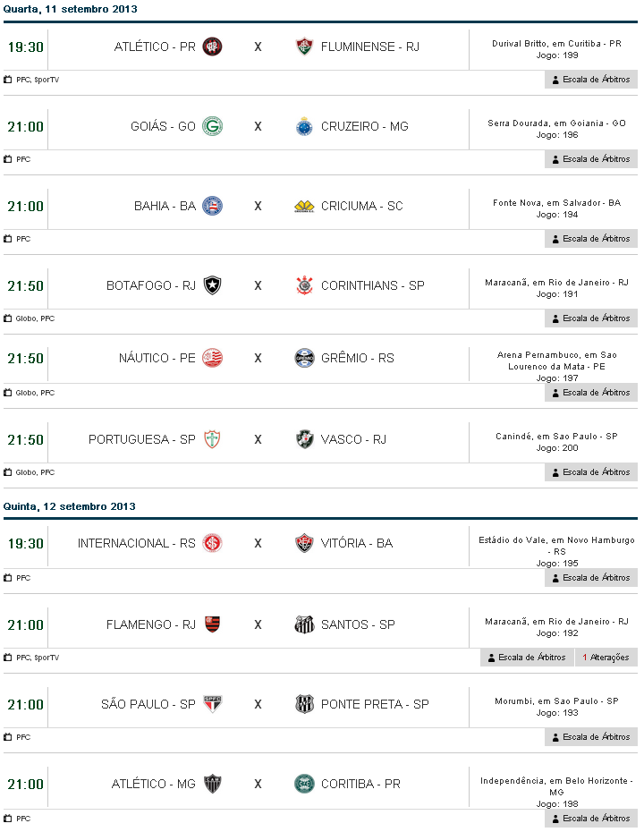Click the TV icon beside Globo, PFC for Botafogo match

8,318
